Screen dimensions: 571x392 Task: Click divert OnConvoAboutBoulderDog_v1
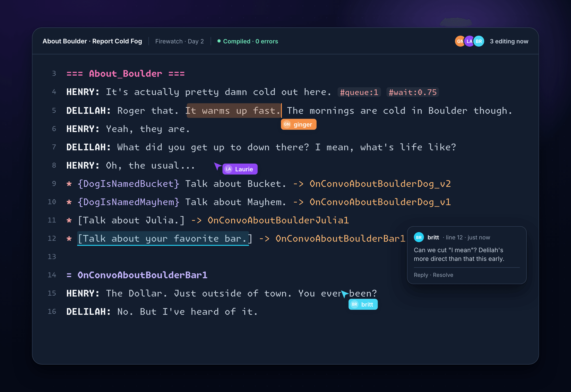tap(380, 202)
